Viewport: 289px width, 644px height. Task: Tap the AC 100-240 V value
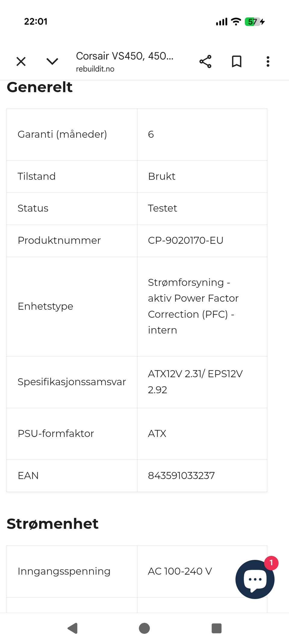180,571
